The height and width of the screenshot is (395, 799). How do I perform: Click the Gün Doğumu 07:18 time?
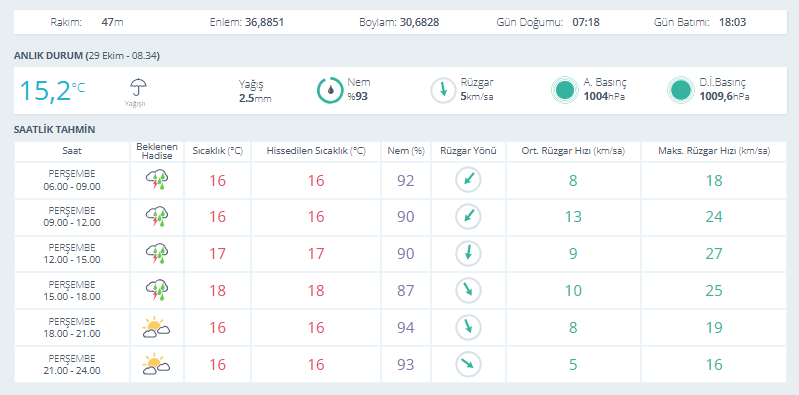point(586,22)
